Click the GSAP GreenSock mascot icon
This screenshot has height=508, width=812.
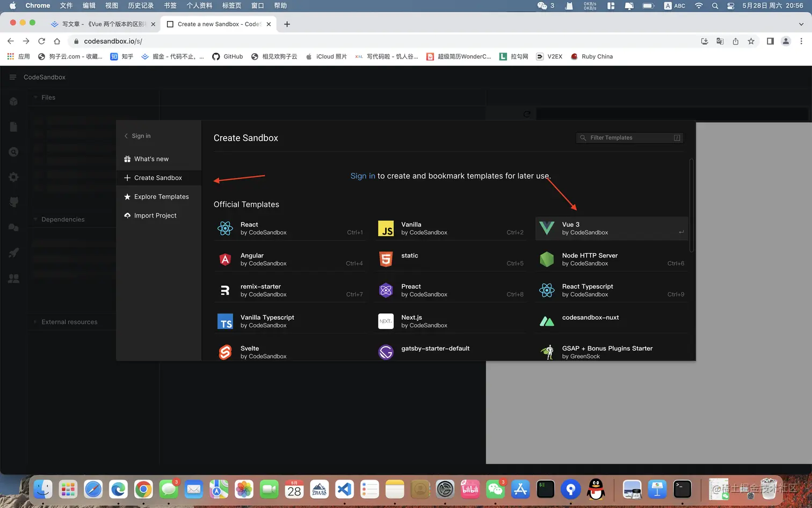click(547, 352)
